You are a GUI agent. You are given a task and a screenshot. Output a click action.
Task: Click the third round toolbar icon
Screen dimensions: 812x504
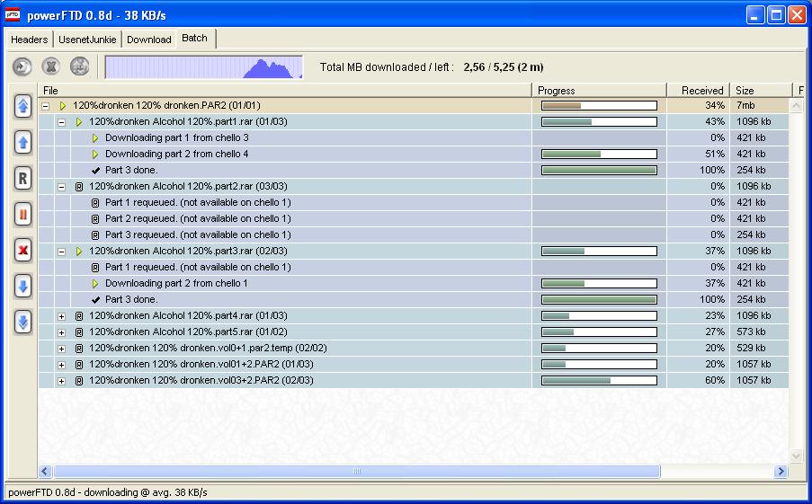[x=80, y=66]
